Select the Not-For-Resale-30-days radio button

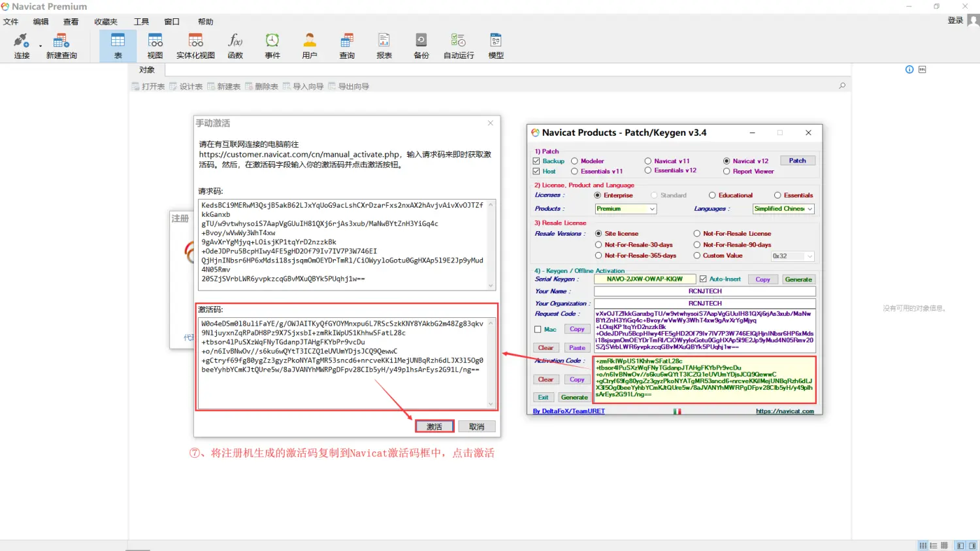pos(598,245)
